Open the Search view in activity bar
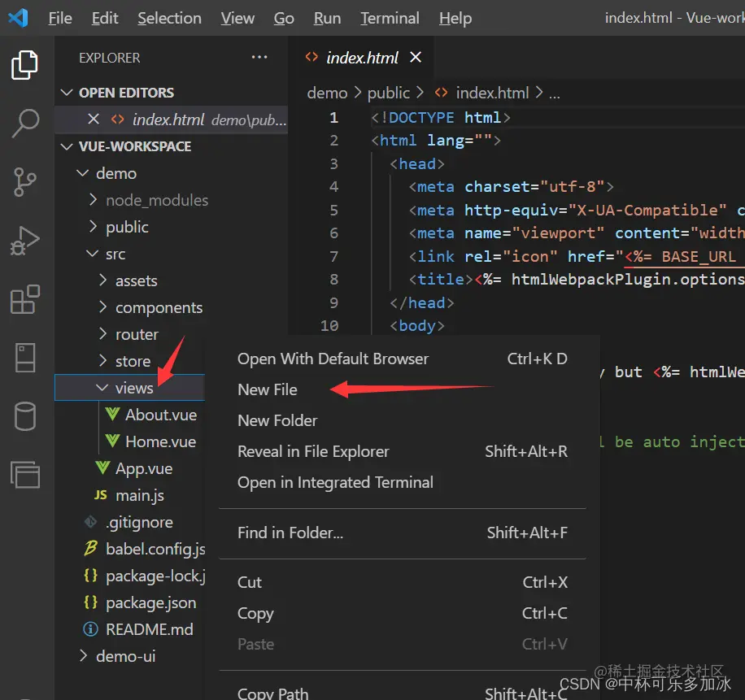The image size is (745, 700). tap(24, 123)
